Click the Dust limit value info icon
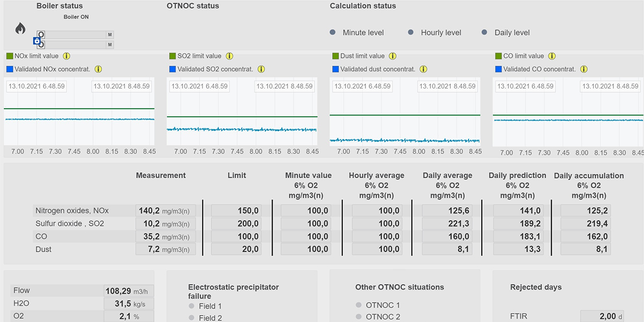 click(392, 56)
